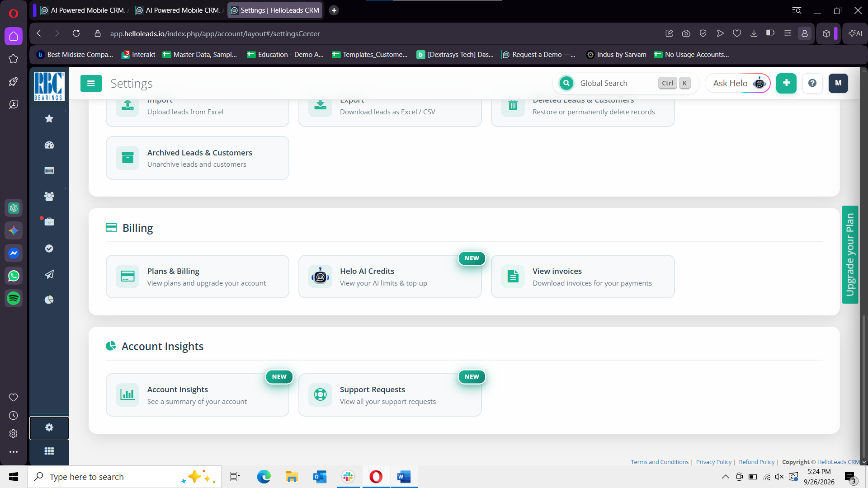Open the Privacy Policy link
The image size is (868, 488).
(714, 462)
